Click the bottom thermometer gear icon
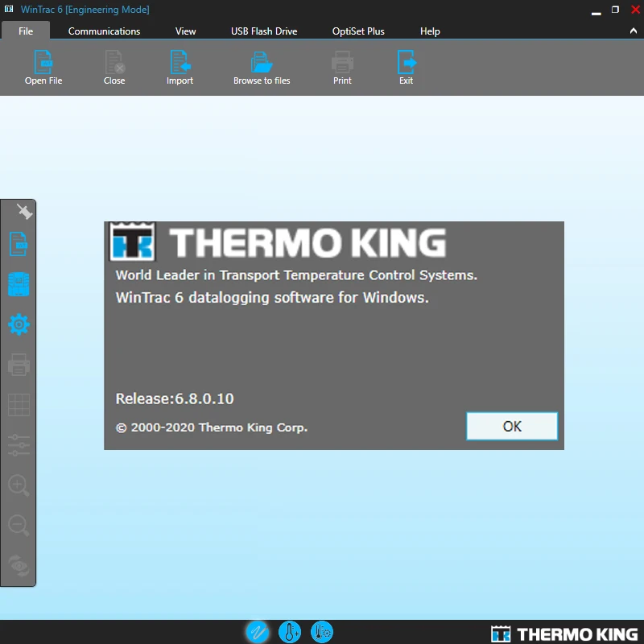The height and width of the screenshot is (644, 644). coord(322,632)
